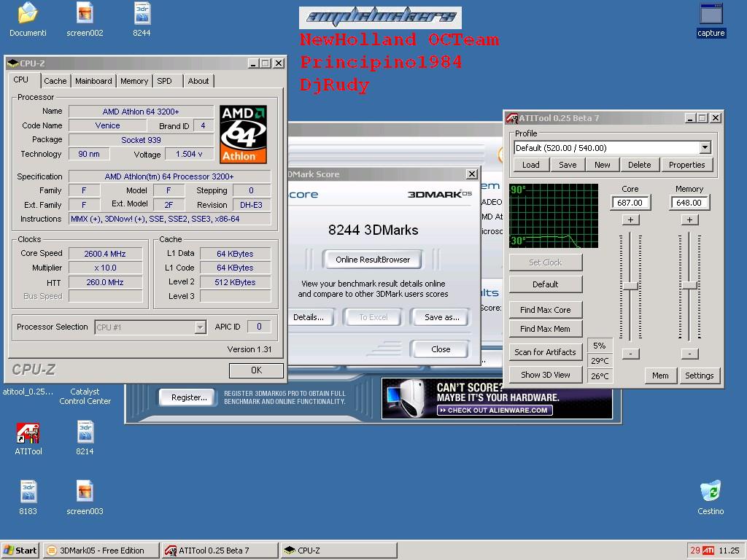Adjust the Core clock slider handle
Screen dimensions: 747x560
(x=630, y=286)
